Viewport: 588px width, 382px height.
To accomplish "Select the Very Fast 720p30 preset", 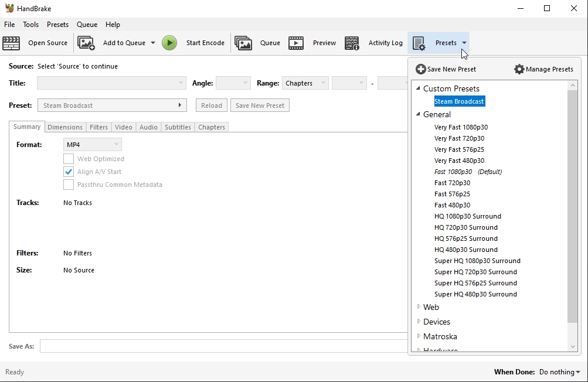I will coord(459,138).
